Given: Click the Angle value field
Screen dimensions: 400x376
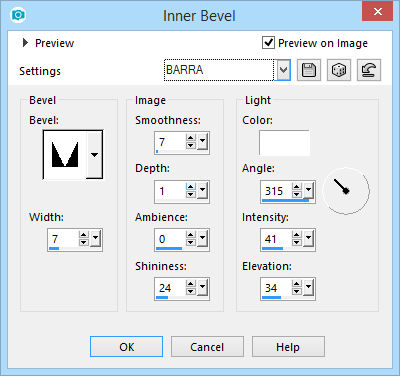Looking at the screenshot, I should pos(277,191).
